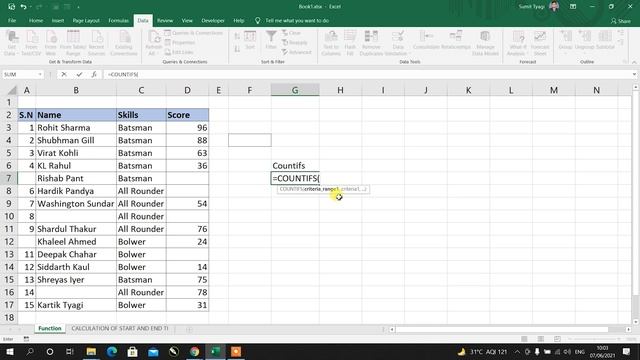
Task: Click the horizontal scrollbar right arrow
Action: pos(629,329)
